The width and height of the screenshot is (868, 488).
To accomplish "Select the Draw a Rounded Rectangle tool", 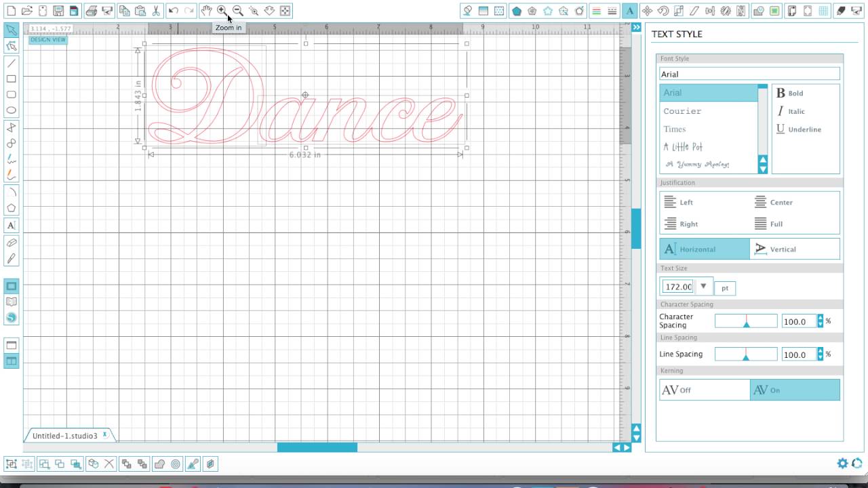I will pos(12,94).
